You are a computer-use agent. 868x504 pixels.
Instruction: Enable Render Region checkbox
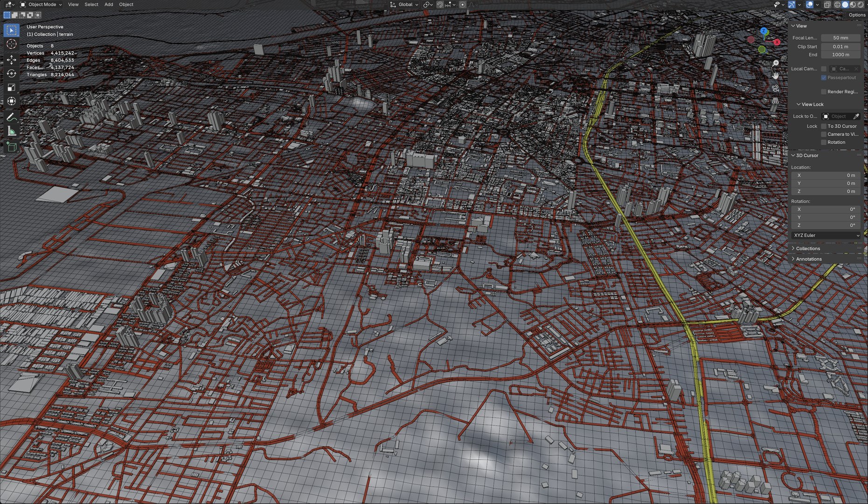tap(824, 91)
